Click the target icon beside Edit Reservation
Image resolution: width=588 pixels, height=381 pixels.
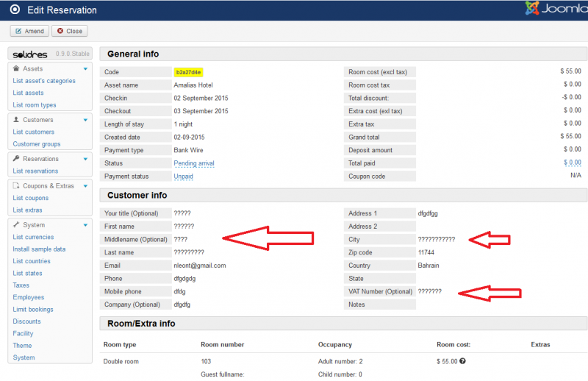click(15, 10)
